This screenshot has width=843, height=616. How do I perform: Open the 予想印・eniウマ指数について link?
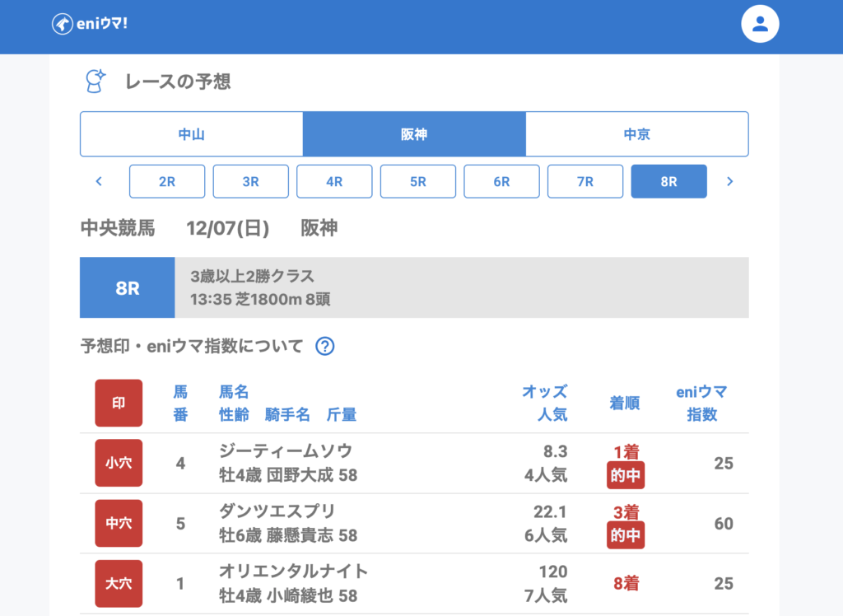[x=191, y=347]
